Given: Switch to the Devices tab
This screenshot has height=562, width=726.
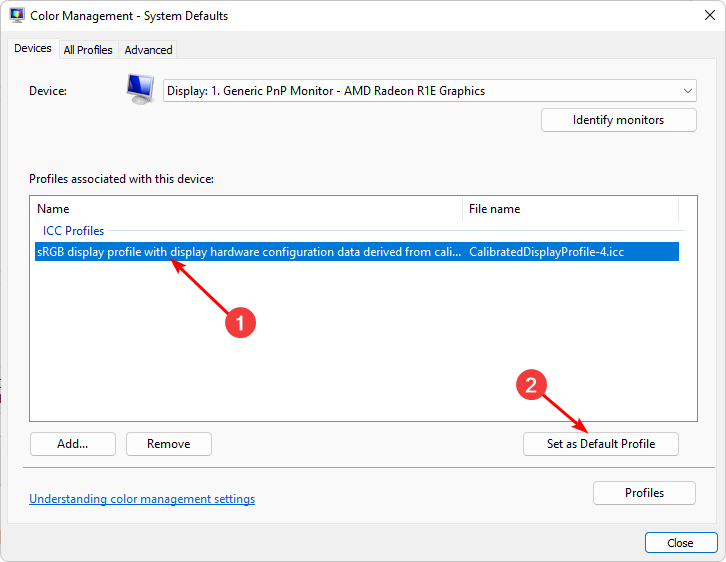Looking at the screenshot, I should (33, 49).
